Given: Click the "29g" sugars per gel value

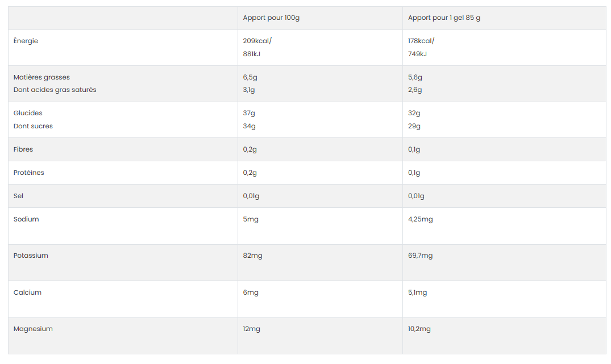Looking at the screenshot, I should (414, 126).
